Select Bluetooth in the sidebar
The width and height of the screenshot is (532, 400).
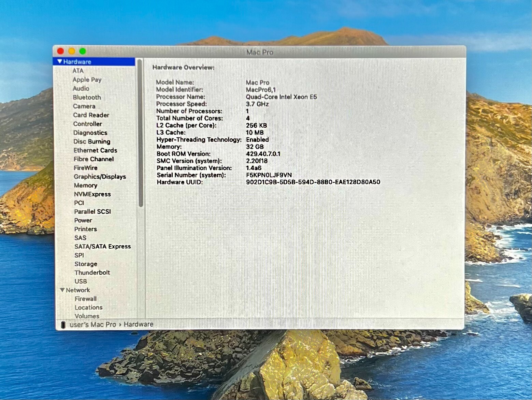[87, 97]
